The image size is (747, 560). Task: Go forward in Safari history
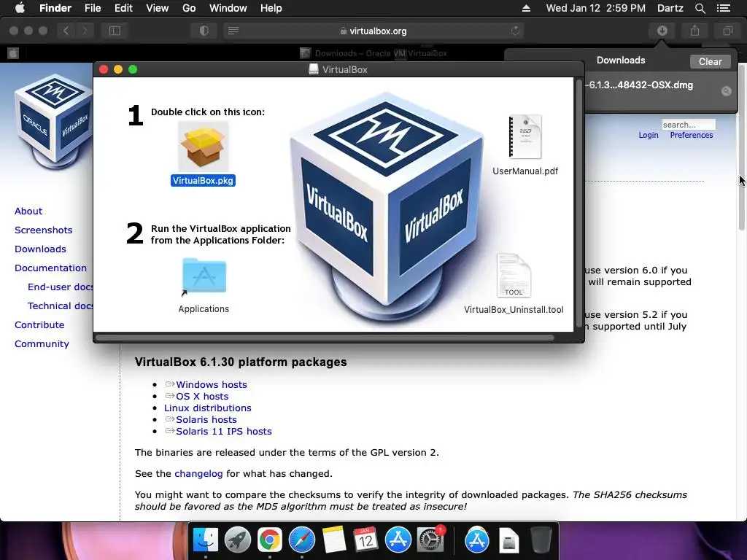point(85,31)
